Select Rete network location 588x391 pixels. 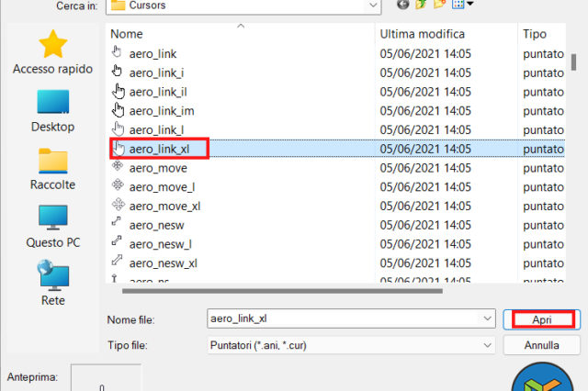53,283
